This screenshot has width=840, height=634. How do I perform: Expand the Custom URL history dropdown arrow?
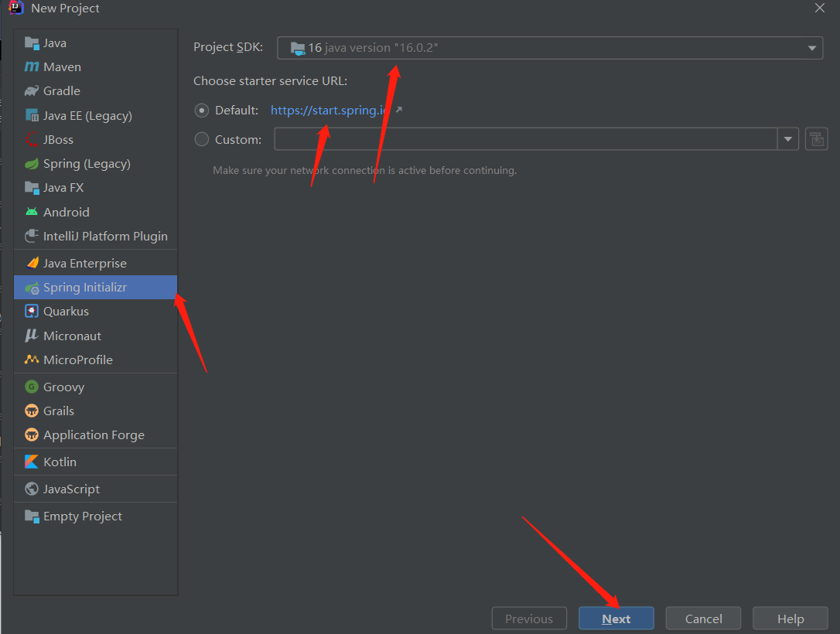click(x=788, y=139)
